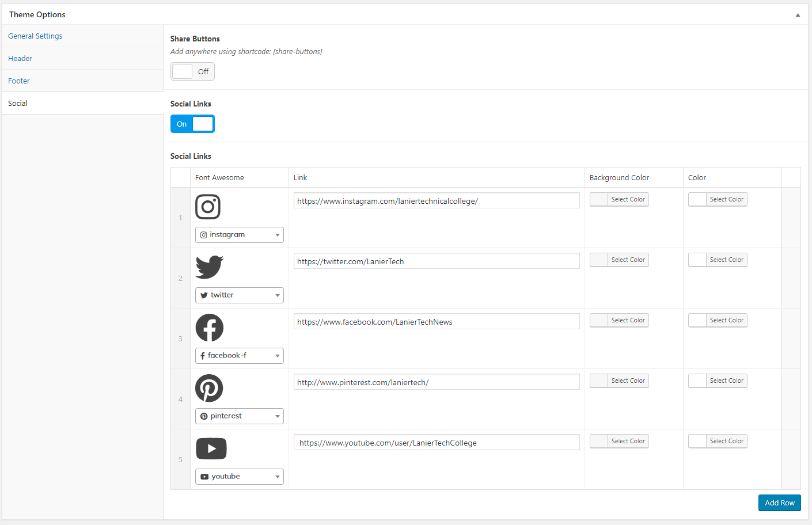
Task: Click the large YouTube icon preview
Action: click(211, 448)
